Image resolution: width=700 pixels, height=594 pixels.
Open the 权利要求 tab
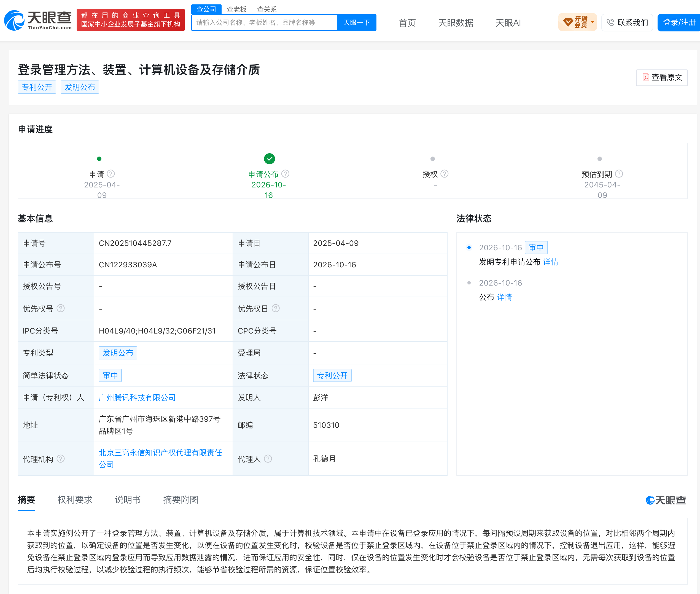(x=75, y=500)
